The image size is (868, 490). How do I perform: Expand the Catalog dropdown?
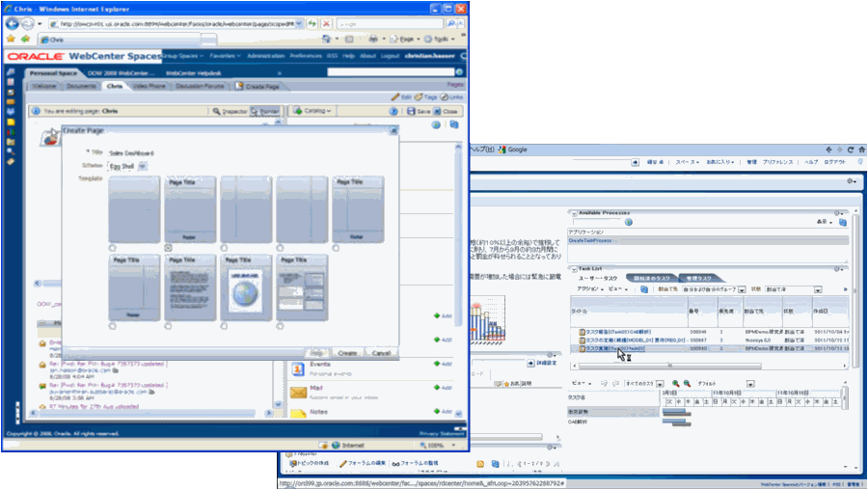(x=328, y=111)
